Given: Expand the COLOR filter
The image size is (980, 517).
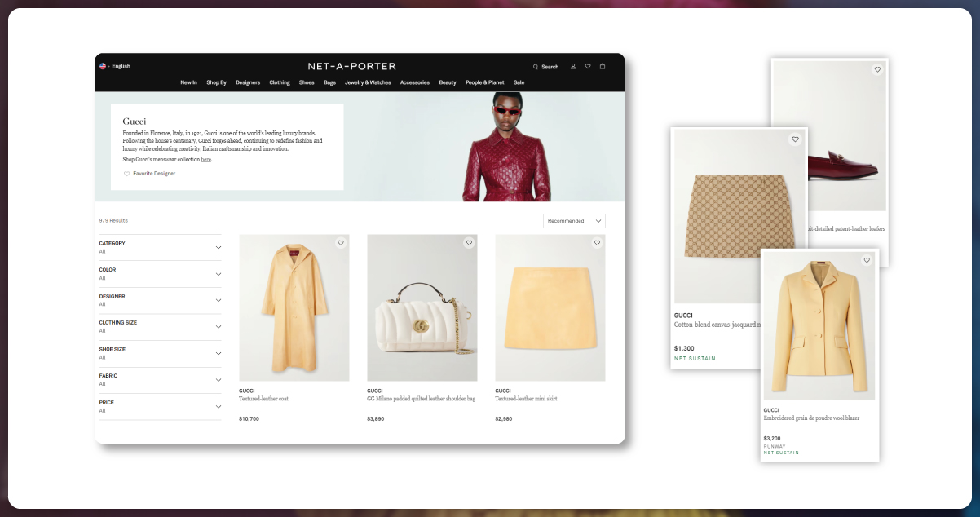Looking at the screenshot, I should tap(160, 274).
